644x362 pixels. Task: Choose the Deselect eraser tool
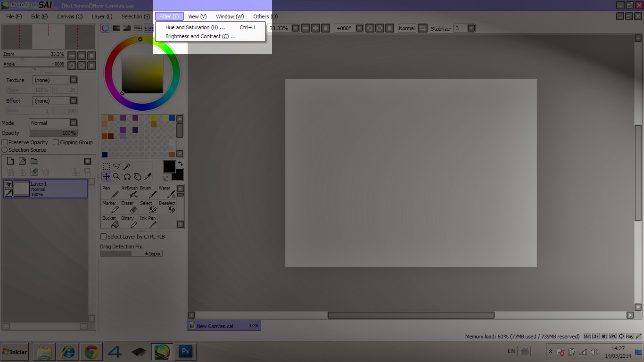[167, 206]
